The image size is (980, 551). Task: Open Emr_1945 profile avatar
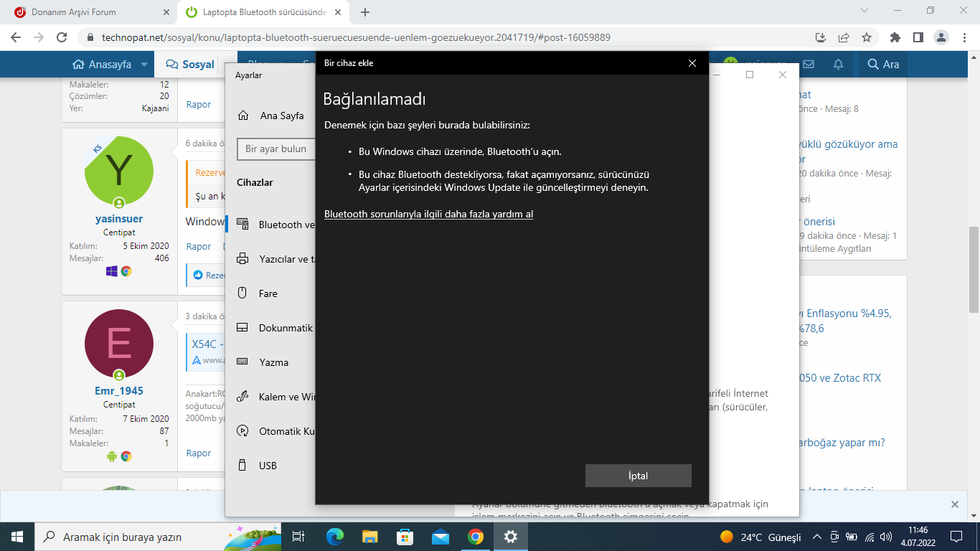click(119, 344)
